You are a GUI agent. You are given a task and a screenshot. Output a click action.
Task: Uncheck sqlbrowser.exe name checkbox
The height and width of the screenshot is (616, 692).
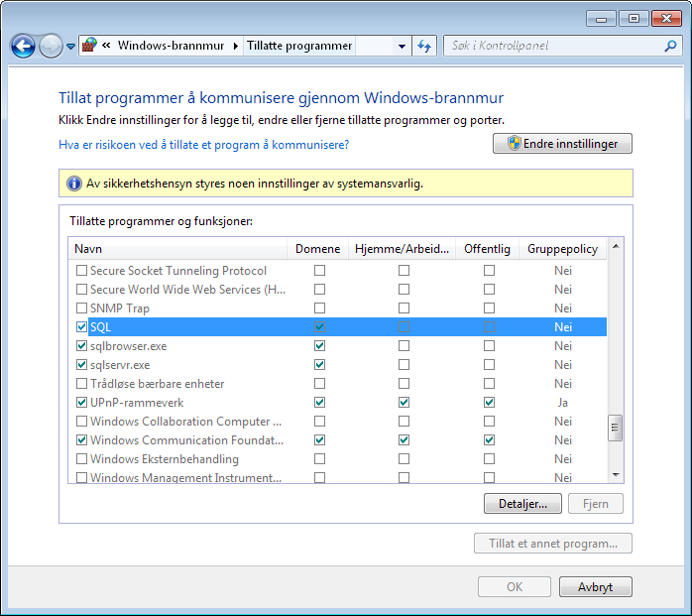click(81, 346)
